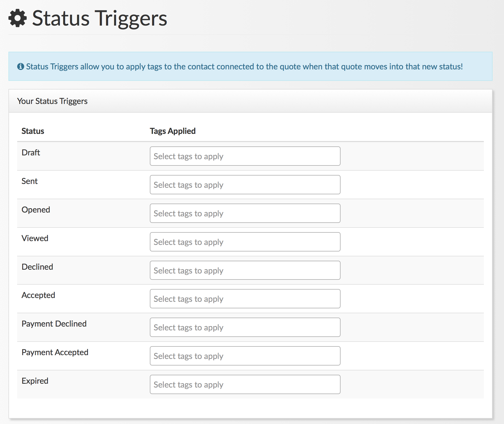The image size is (504, 424).
Task: Click the blue info banner text
Action: 244,66
